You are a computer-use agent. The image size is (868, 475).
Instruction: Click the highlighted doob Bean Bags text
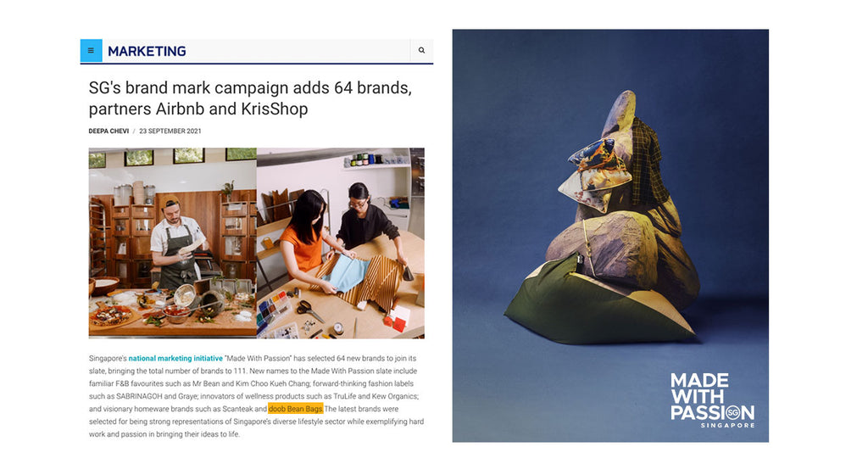(x=296, y=409)
